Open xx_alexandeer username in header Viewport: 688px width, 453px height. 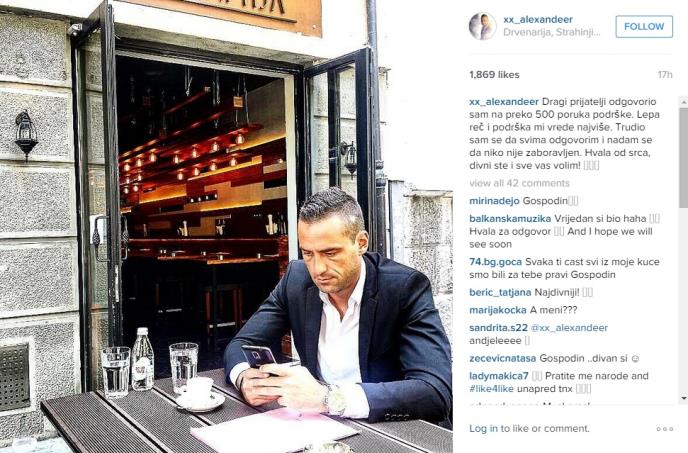tap(538, 20)
